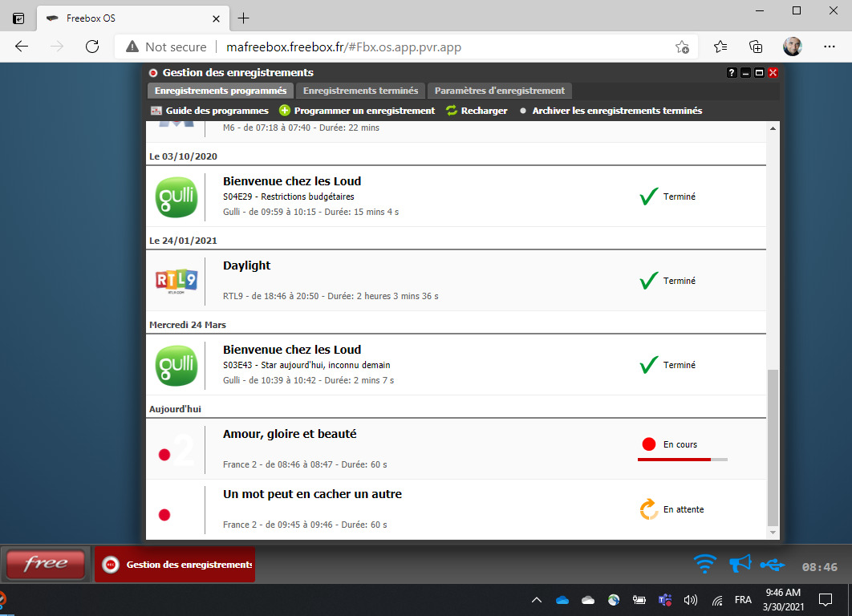Click the orange En attente pending icon
Image resolution: width=852 pixels, height=616 pixels.
pyautogui.click(x=649, y=509)
